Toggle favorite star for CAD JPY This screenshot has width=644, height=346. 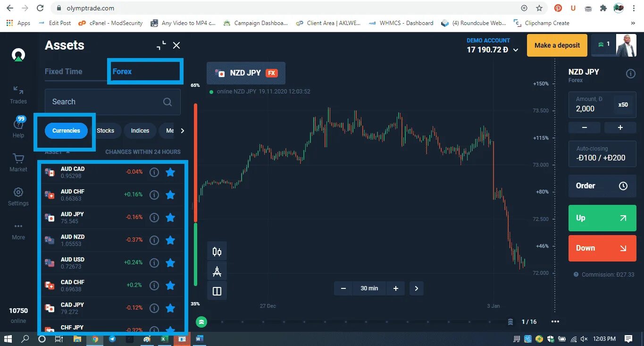click(170, 308)
